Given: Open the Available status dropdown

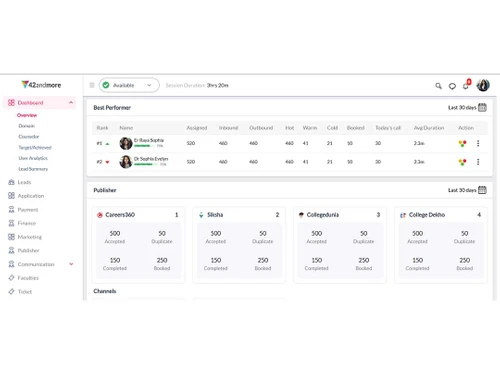Looking at the screenshot, I should (x=129, y=85).
